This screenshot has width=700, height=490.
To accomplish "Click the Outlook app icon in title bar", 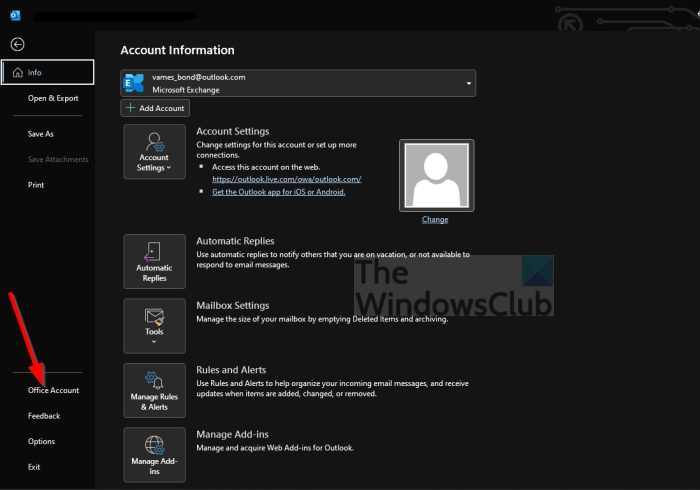I will (12, 16).
